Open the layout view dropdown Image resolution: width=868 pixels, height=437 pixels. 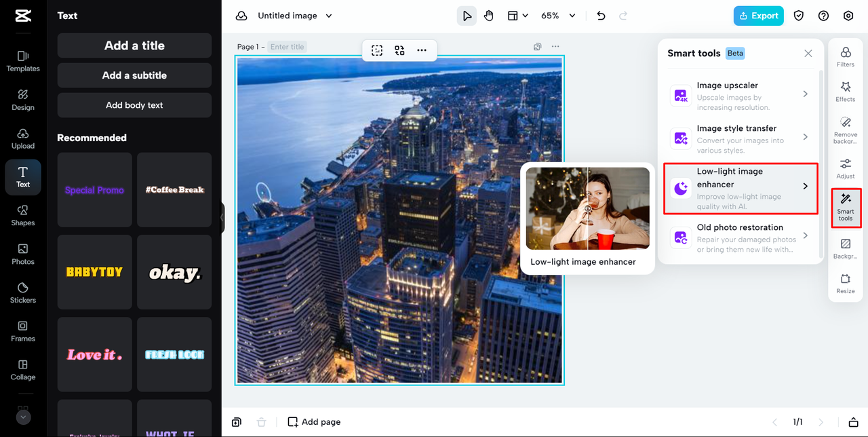[518, 16]
